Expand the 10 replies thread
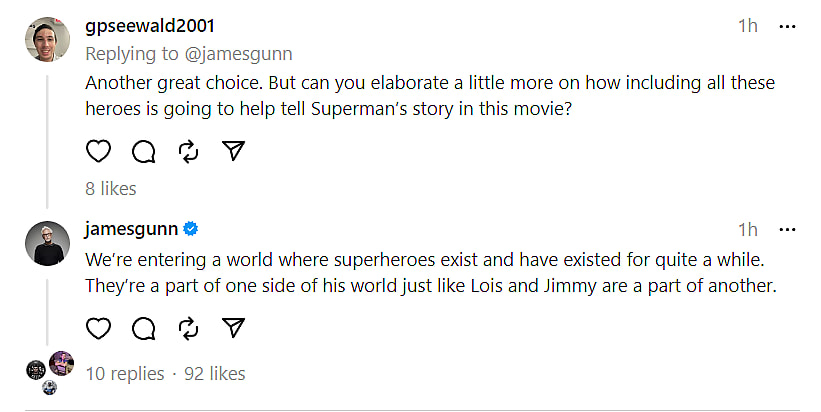The image size is (821, 412). point(124,374)
